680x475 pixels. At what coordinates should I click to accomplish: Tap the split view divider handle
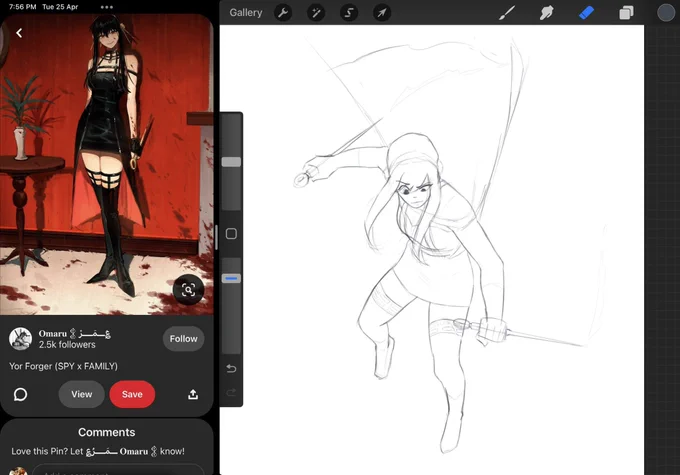tap(216, 237)
